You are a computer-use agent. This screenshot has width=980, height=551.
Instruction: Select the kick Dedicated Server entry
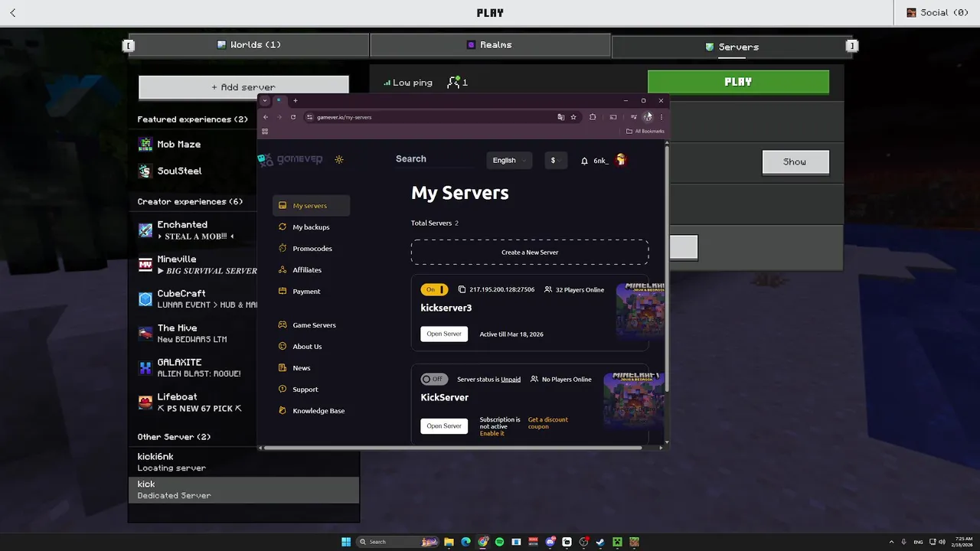tap(243, 490)
